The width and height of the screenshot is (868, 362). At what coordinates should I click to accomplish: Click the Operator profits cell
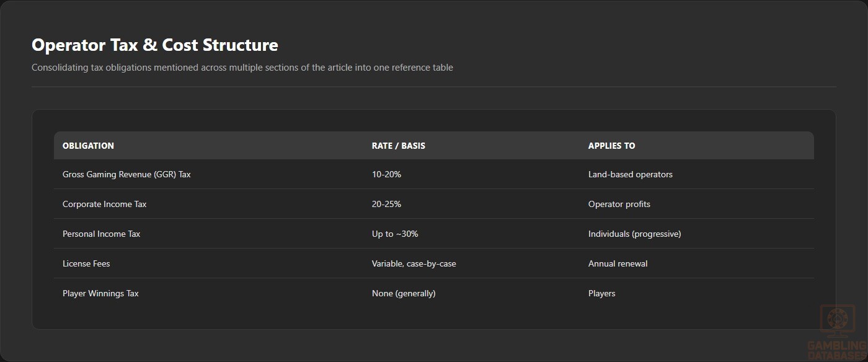point(619,204)
